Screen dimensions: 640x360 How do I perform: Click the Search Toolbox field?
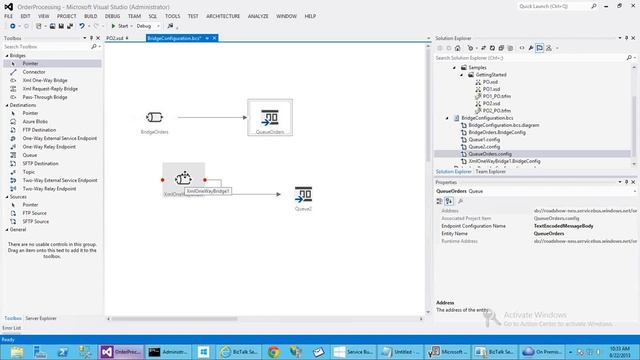tap(47, 47)
